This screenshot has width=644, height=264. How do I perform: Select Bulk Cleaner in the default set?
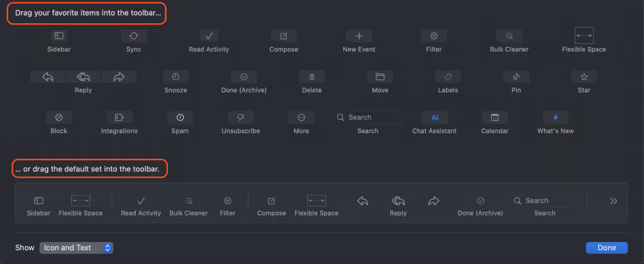189,201
